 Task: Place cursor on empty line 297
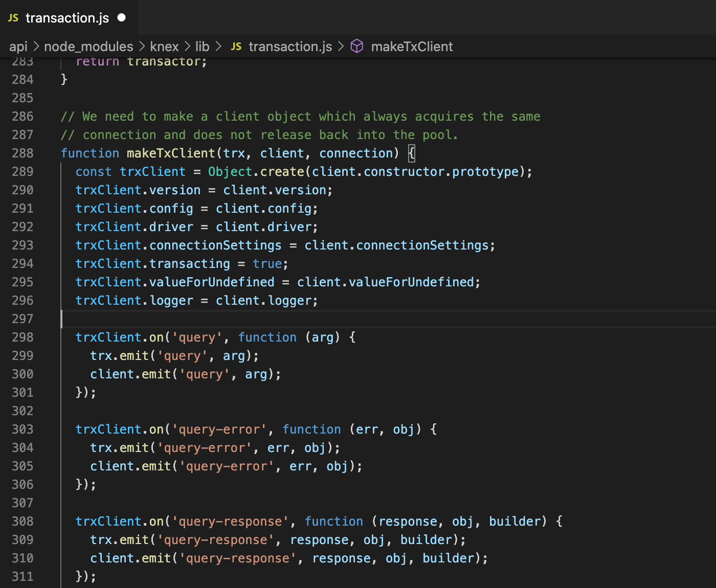(389, 319)
